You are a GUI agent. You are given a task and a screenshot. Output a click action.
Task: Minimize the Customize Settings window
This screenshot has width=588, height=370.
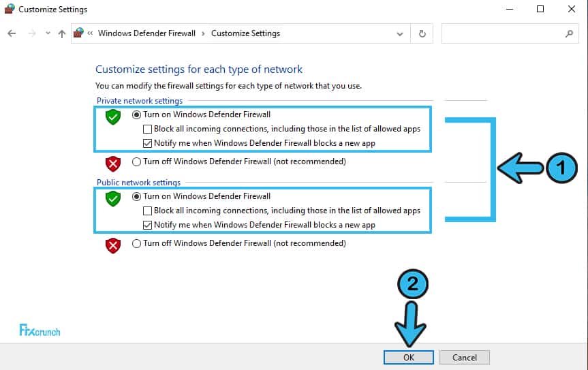click(509, 9)
